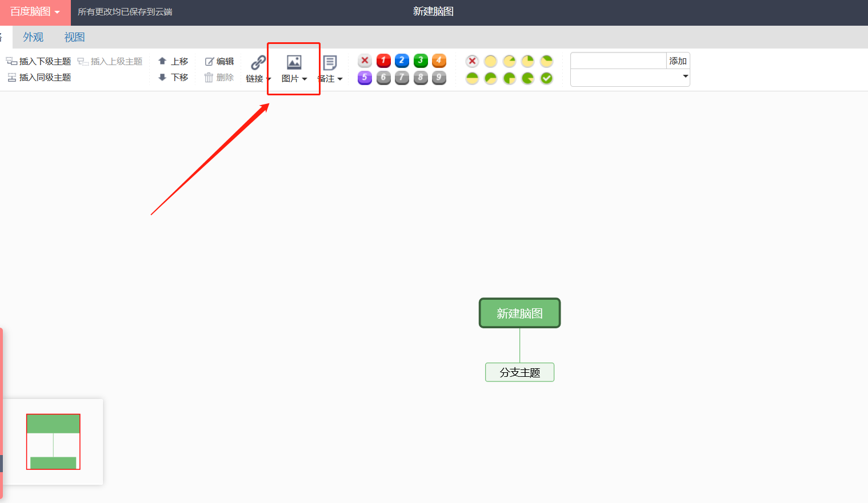The image size is (868, 503).
Task: Set progress to one-quarter done pie icon
Action: [x=528, y=61]
